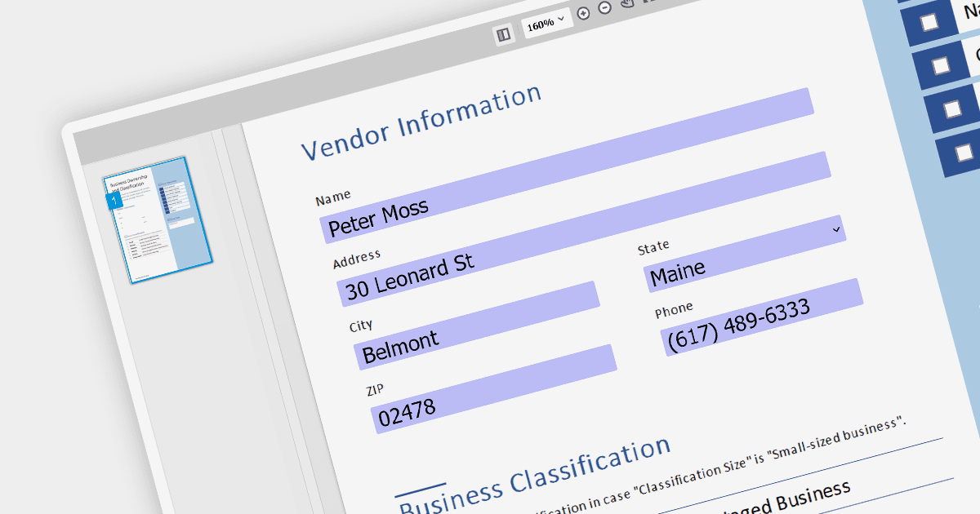This screenshot has height=514, width=980.
Task: Click the zoom out minus icon
Action: [605, 8]
